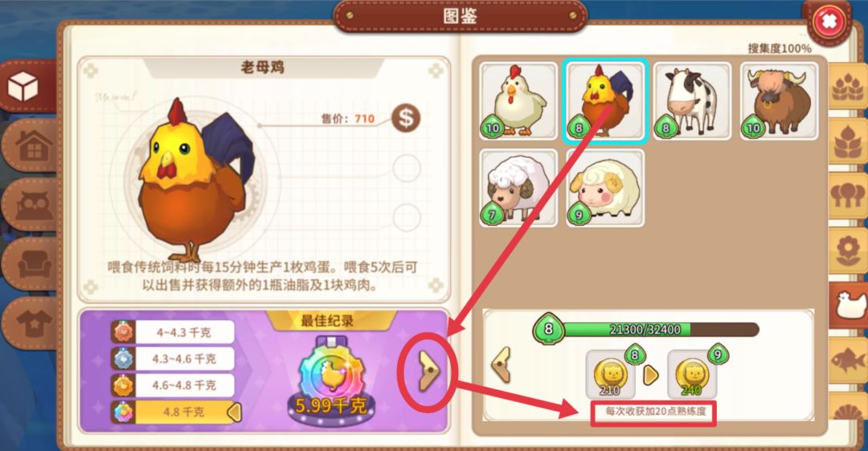Select the owl category tab
This screenshot has width=868, height=451.
tap(31, 205)
